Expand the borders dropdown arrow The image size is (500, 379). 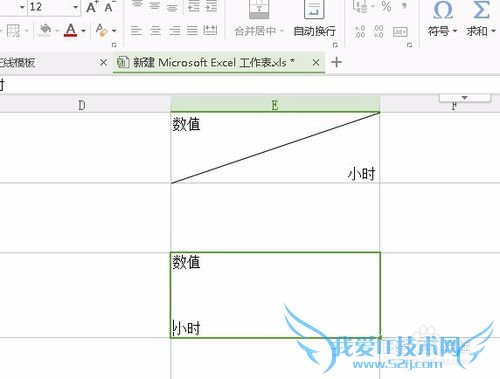[27, 31]
